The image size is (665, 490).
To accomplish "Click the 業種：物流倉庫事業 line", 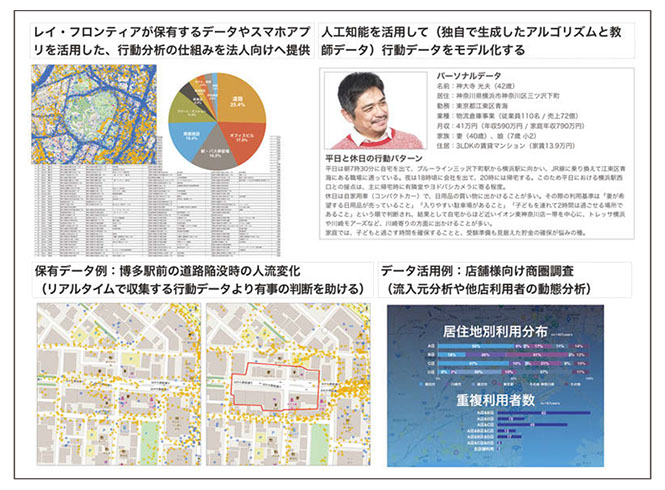I will pyautogui.click(x=508, y=116).
